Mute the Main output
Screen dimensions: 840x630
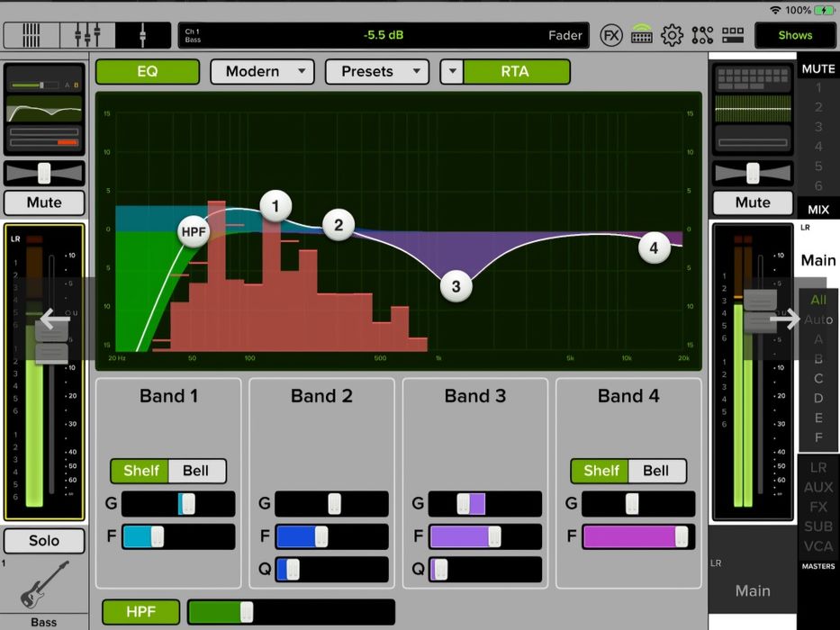click(x=753, y=202)
